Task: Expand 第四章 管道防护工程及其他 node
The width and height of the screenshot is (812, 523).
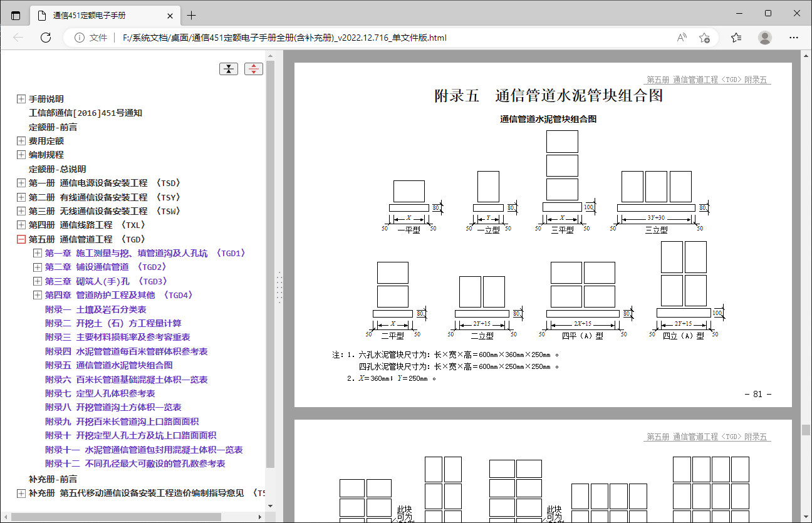Action: (x=38, y=295)
